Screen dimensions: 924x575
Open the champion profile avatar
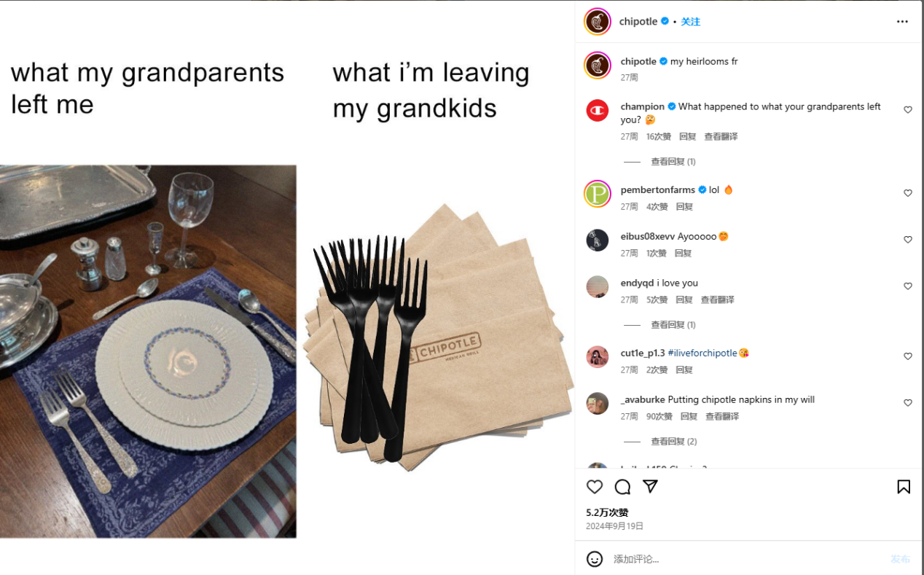598,110
